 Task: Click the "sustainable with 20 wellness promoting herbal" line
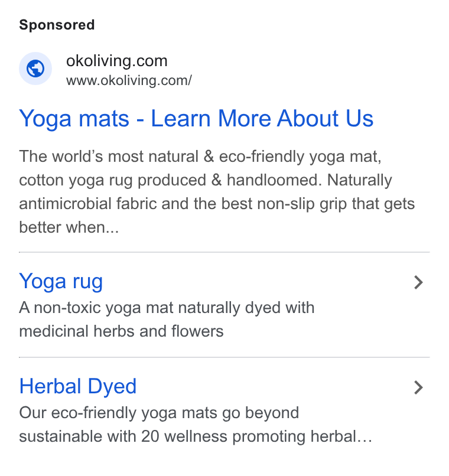[196, 436]
